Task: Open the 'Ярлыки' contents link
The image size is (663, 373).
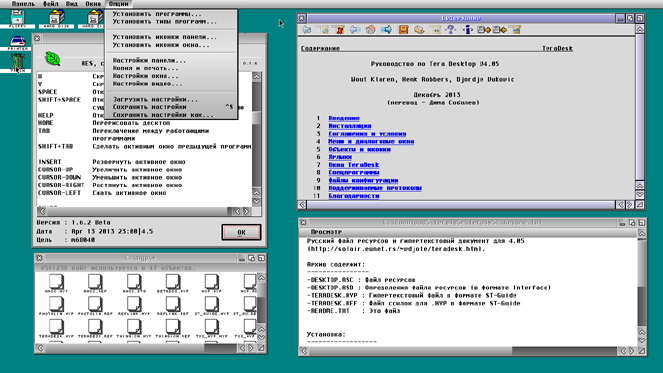Action: tap(340, 157)
